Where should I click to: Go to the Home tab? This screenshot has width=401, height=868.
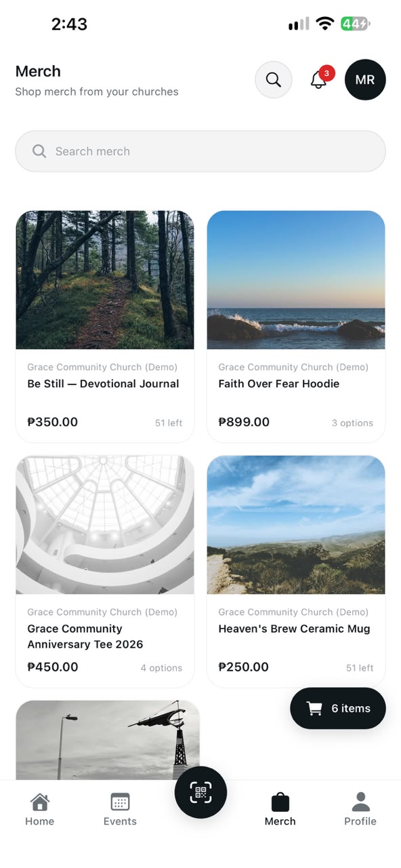coord(40,809)
